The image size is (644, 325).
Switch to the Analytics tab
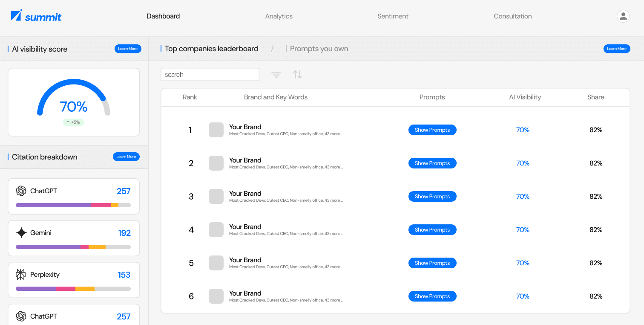(x=279, y=16)
